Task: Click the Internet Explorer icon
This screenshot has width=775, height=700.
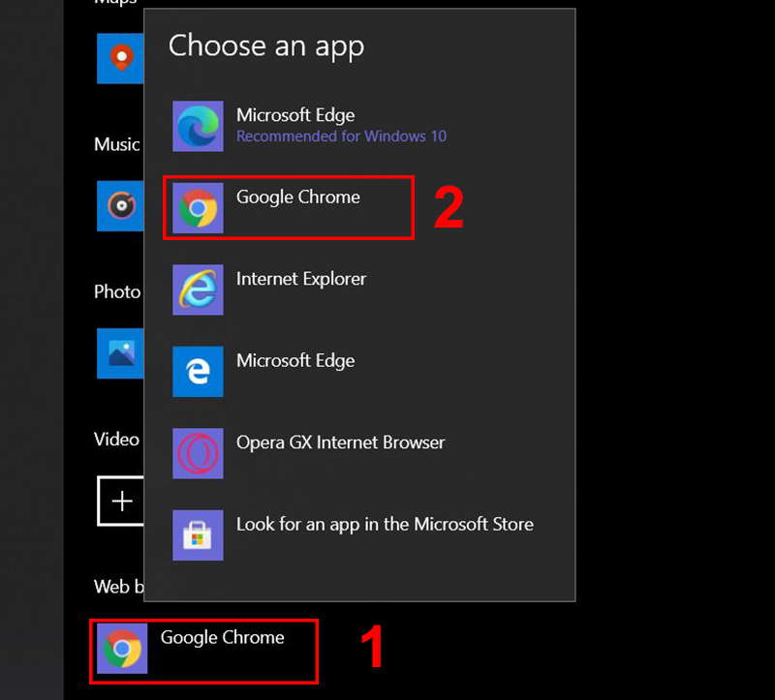Action: (198, 289)
